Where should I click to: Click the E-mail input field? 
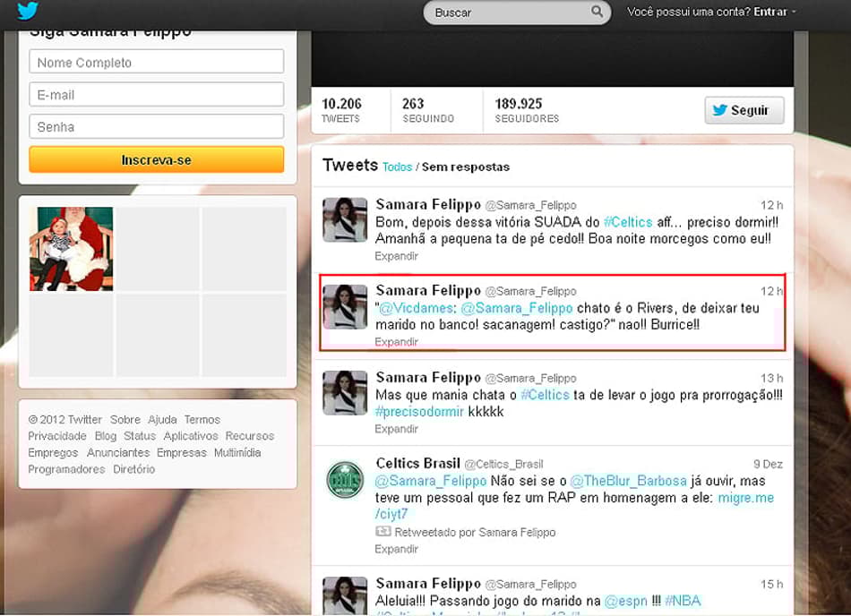point(156,94)
